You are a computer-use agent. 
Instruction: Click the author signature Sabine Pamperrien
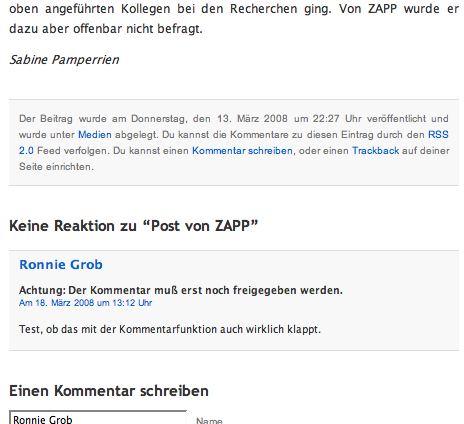pyautogui.click(x=64, y=60)
